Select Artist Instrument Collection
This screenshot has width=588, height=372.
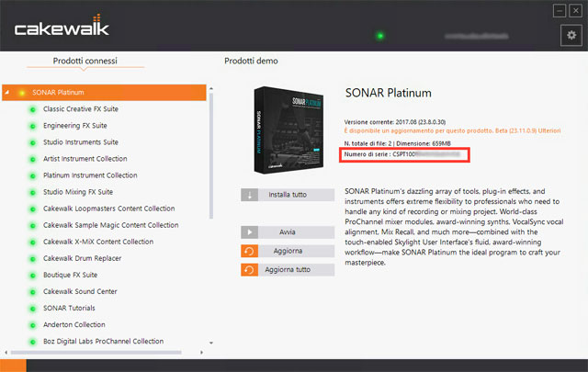[85, 159]
